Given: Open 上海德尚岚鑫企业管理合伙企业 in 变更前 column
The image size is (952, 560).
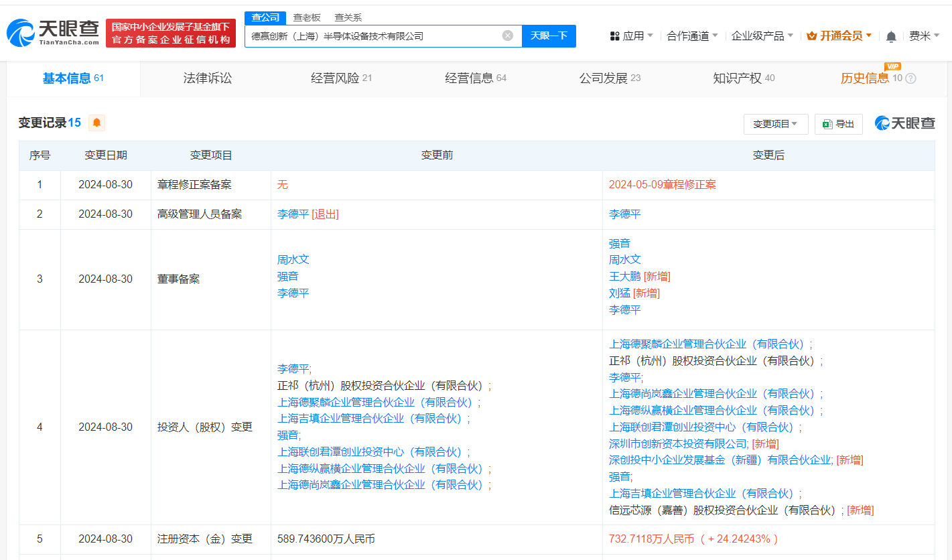Looking at the screenshot, I should pyautogui.click(x=383, y=484).
